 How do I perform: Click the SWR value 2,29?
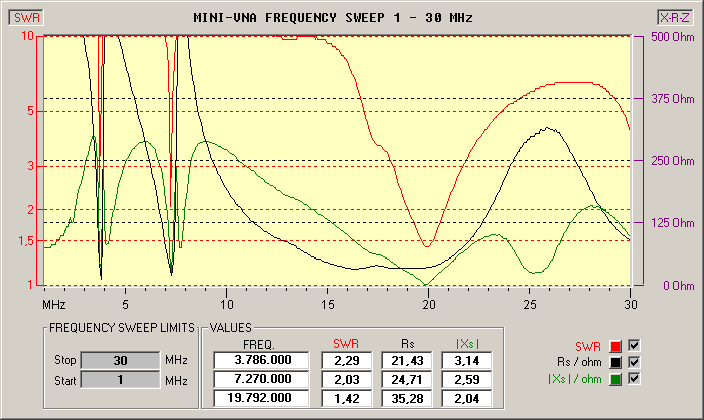tap(347, 360)
